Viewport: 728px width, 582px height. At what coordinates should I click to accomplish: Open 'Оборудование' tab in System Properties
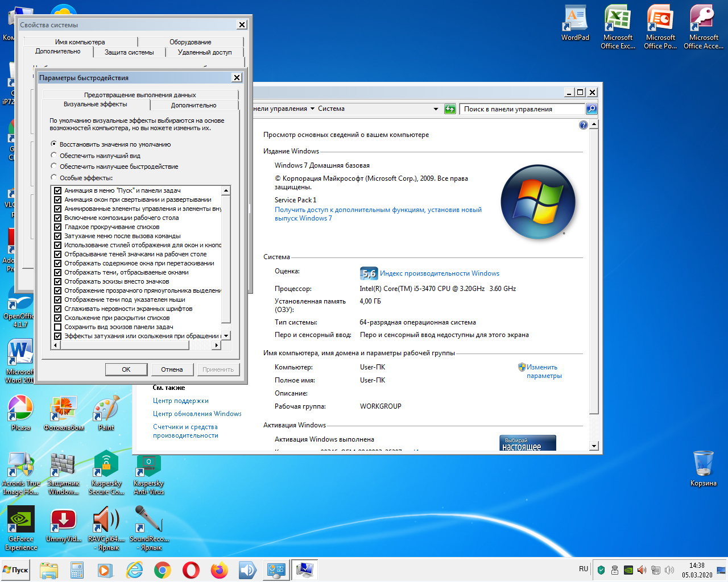(190, 42)
